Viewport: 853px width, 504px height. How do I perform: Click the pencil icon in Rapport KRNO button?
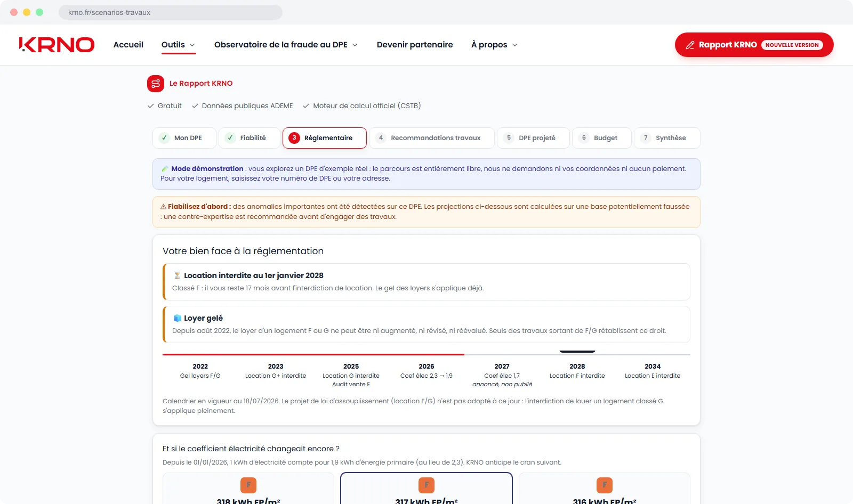pyautogui.click(x=690, y=45)
